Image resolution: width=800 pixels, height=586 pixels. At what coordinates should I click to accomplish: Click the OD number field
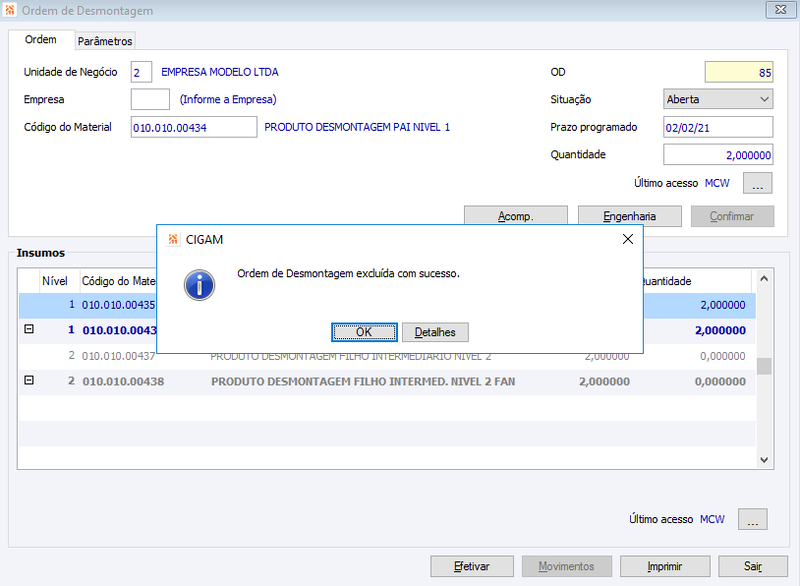tap(739, 72)
